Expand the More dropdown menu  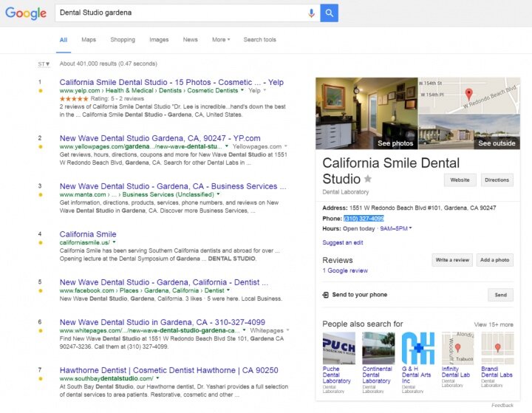[x=221, y=40]
